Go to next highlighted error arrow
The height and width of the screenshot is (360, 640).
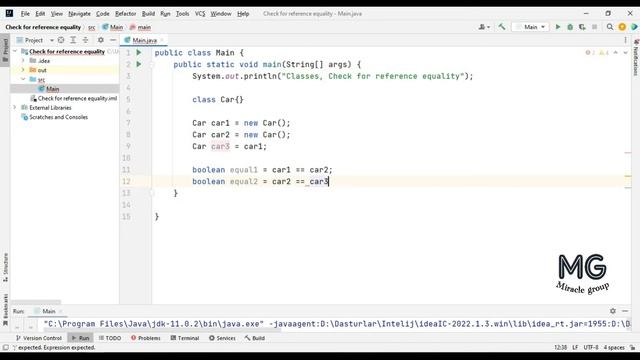click(625, 53)
